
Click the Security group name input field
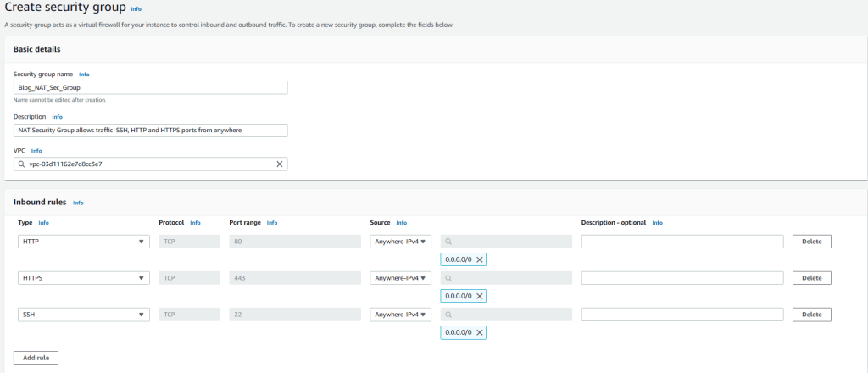(151, 87)
